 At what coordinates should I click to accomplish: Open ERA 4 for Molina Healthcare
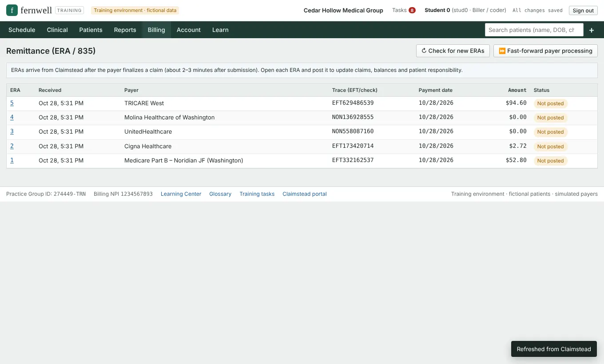point(12,117)
